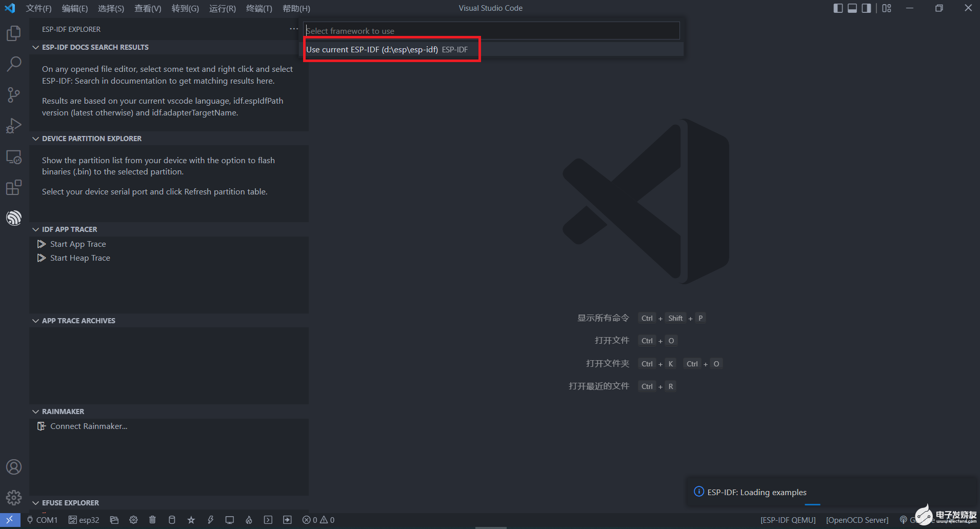
Task: Click Connect Rainmaker...
Action: (x=89, y=426)
